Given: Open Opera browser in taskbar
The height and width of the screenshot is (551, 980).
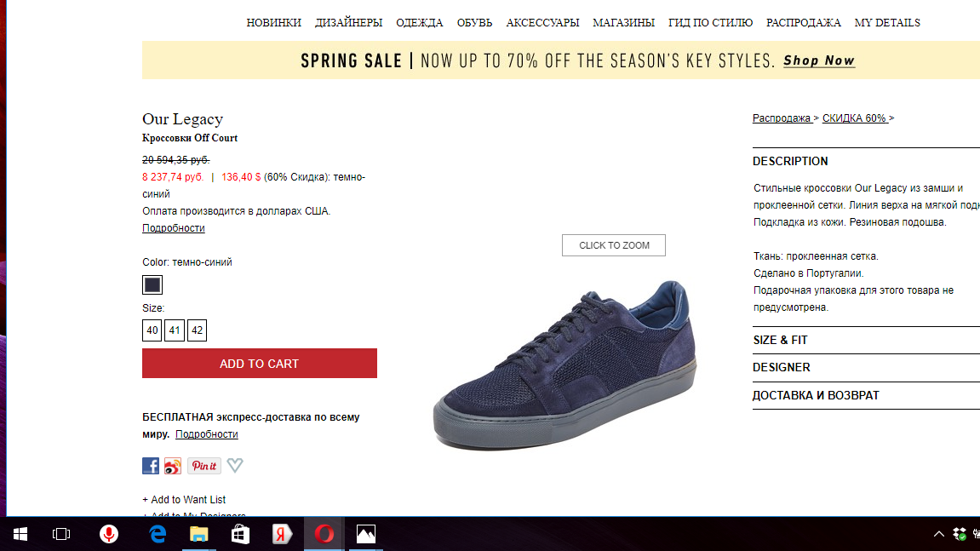Looking at the screenshot, I should coord(324,534).
